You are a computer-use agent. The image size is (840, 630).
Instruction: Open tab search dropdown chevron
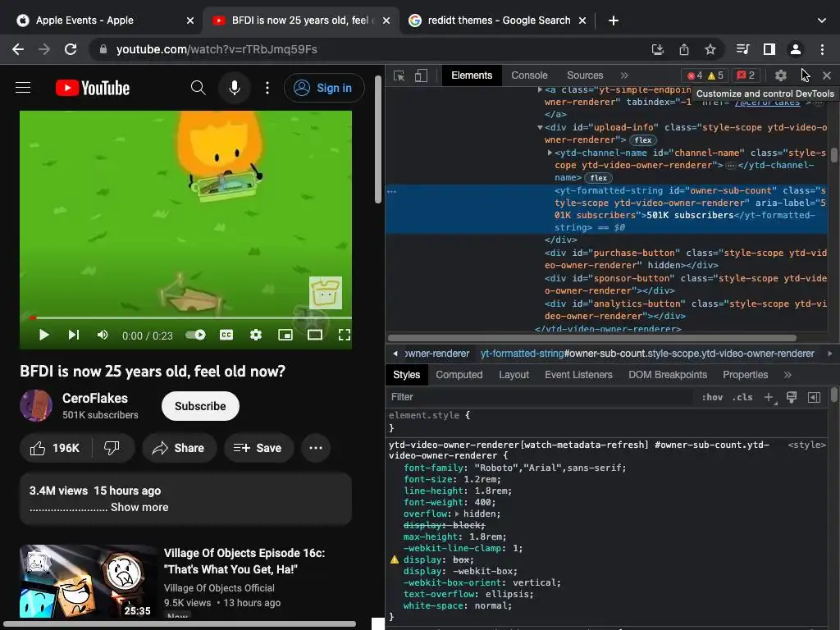pyautogui.click(x=822, y=21)
